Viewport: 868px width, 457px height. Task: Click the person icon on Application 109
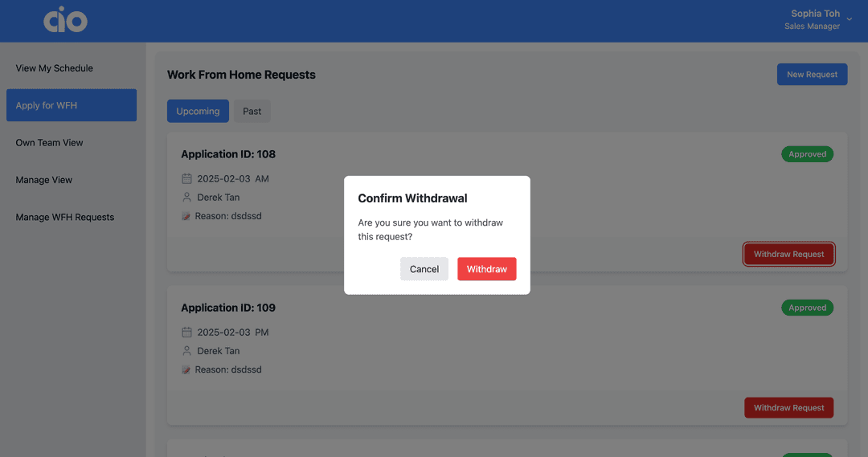click(x=186, y=351)
